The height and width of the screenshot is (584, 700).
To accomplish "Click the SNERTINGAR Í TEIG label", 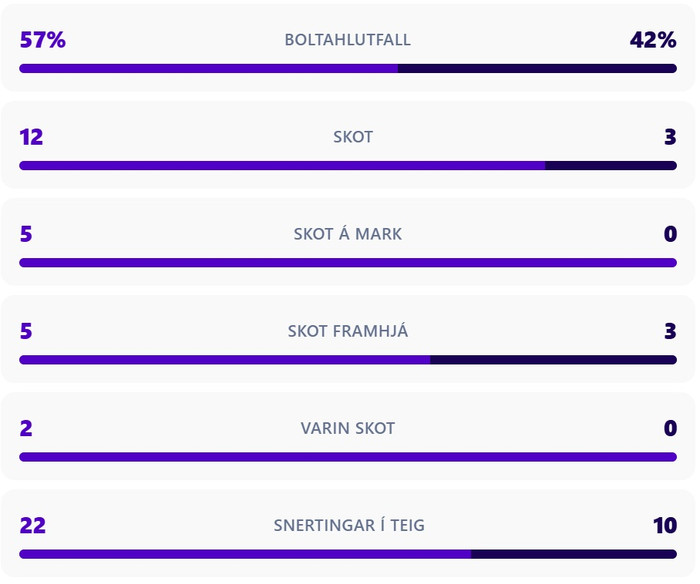I will point(349,525).
